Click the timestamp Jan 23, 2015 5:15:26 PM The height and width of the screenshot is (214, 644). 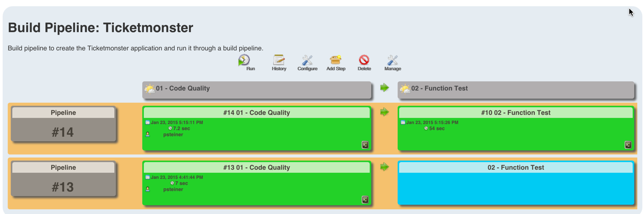[x=432, y=123]
